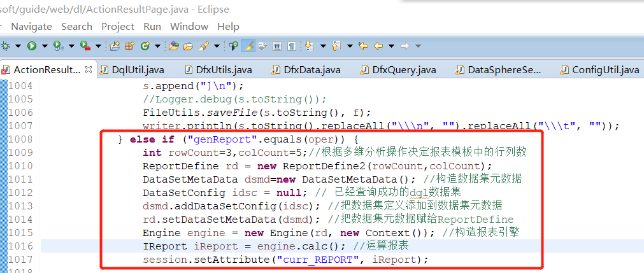The height and width of the screenshot is (273, 644).
Task: Open the Next Annotation dropdown arrow
Action: [323, 46]
